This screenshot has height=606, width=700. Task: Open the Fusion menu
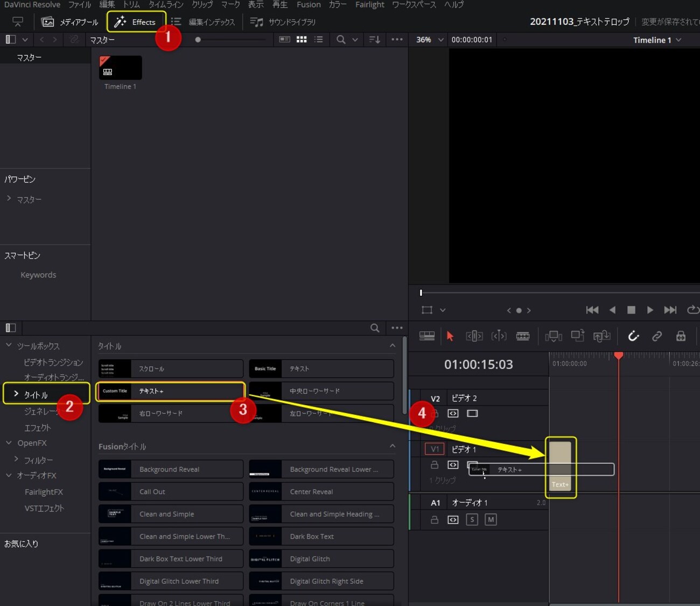click(x=309, y=5)
